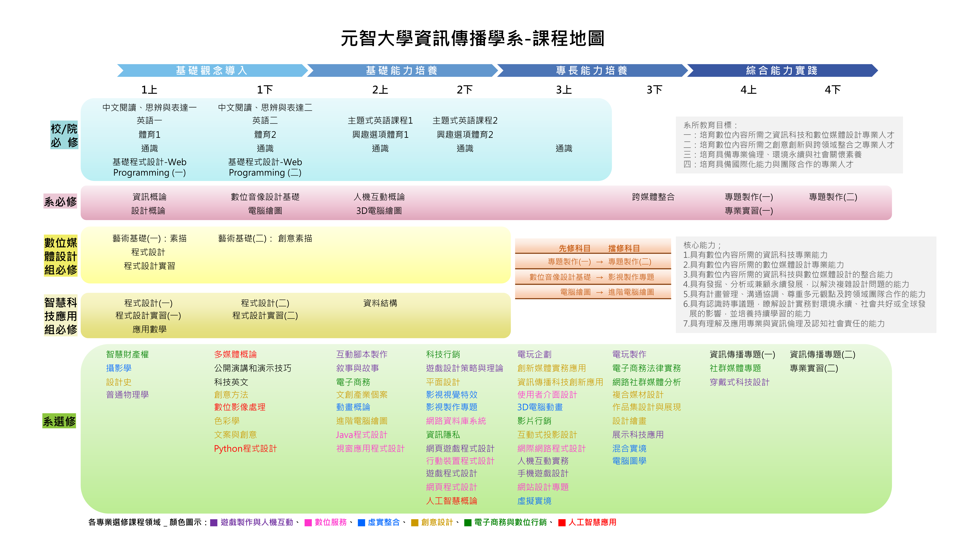Click the 擋修科目 header
Viewport: 980px width, 551px height.
point(624,248)
